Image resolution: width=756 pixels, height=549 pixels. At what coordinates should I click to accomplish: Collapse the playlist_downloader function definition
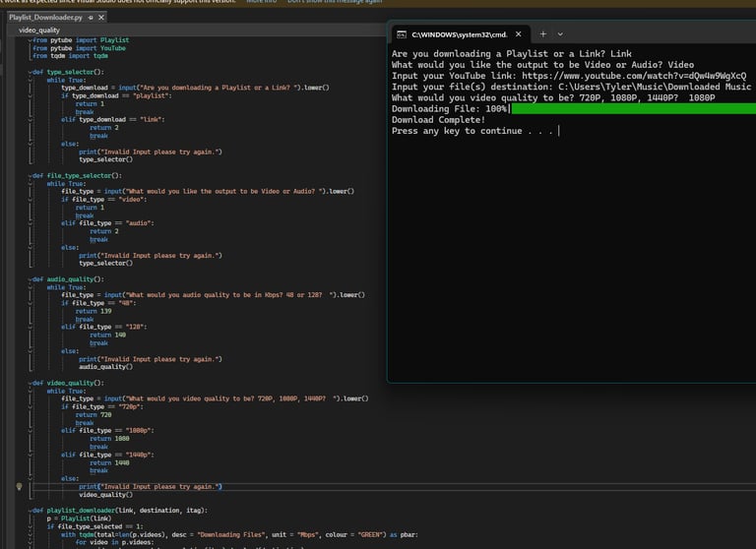[x=31, y=511]
